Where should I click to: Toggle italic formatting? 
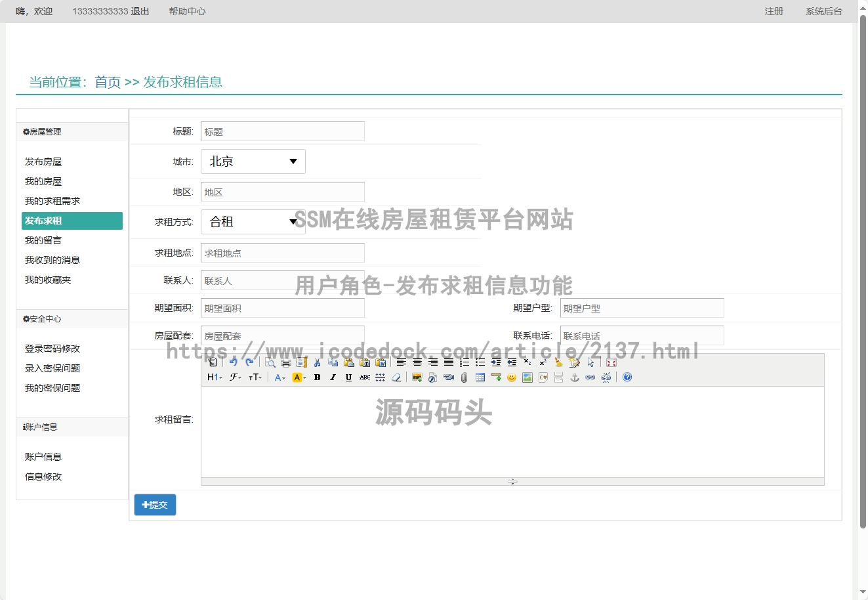tap(333, 377)
